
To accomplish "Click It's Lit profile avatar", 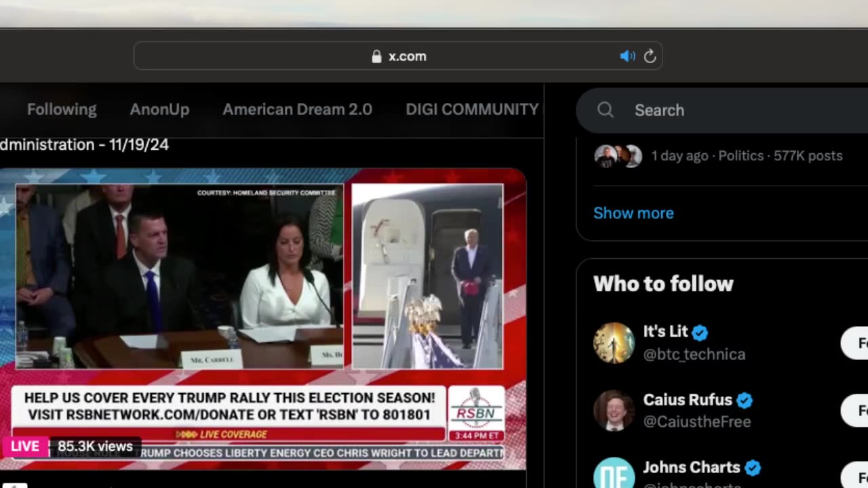I will pyautogui.click(x=614, y=343).
